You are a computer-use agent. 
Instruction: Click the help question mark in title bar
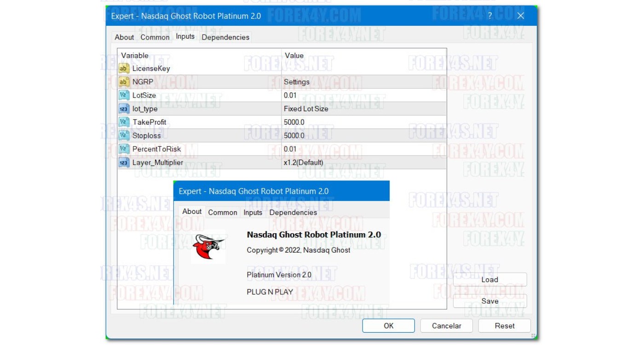[490, 16]
